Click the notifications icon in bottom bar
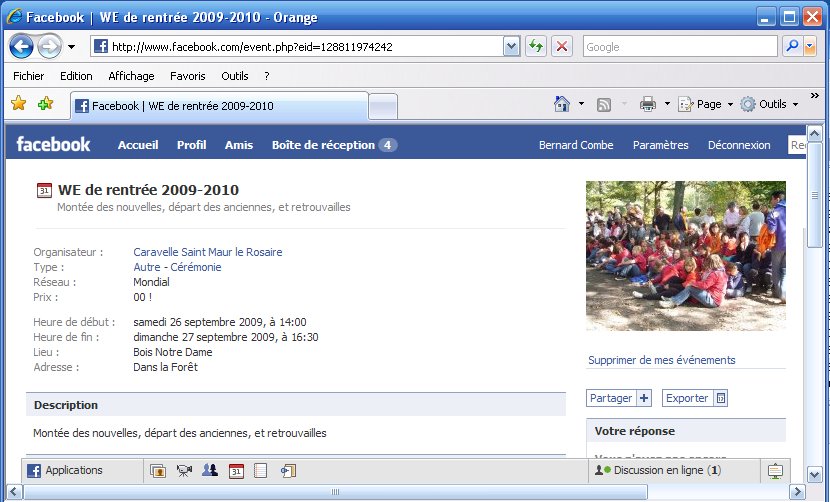 (775, 470)
